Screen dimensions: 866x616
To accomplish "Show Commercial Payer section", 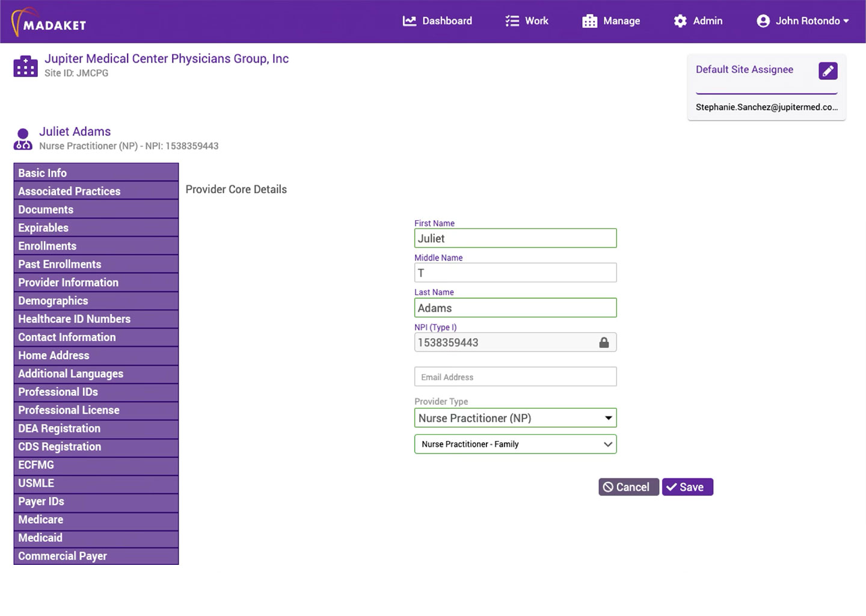I will pyautogui.click(x=96, y=556).
